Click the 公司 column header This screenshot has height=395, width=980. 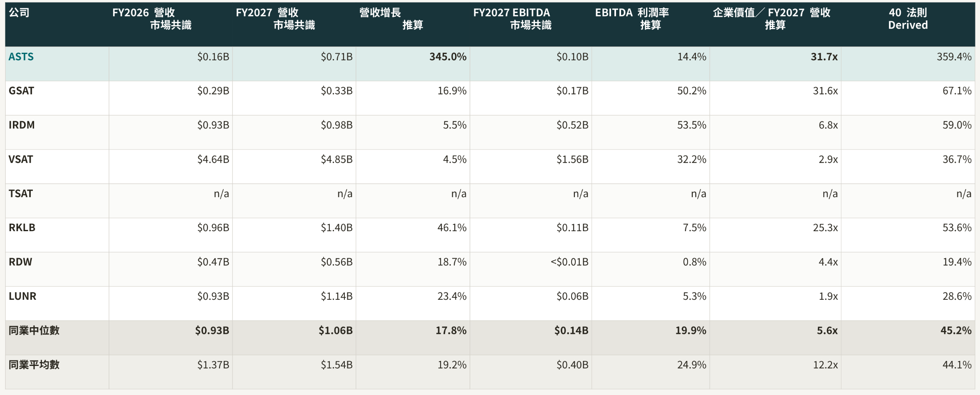pyautogui.click(x=19, y=12)
